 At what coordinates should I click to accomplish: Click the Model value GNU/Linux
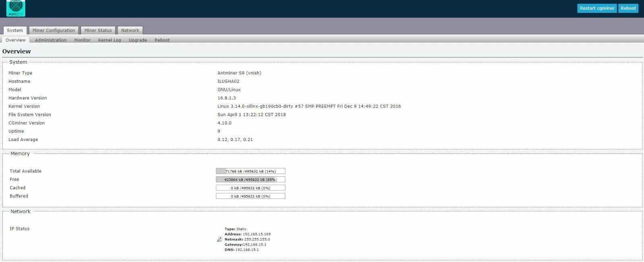(x=229, y=90)
